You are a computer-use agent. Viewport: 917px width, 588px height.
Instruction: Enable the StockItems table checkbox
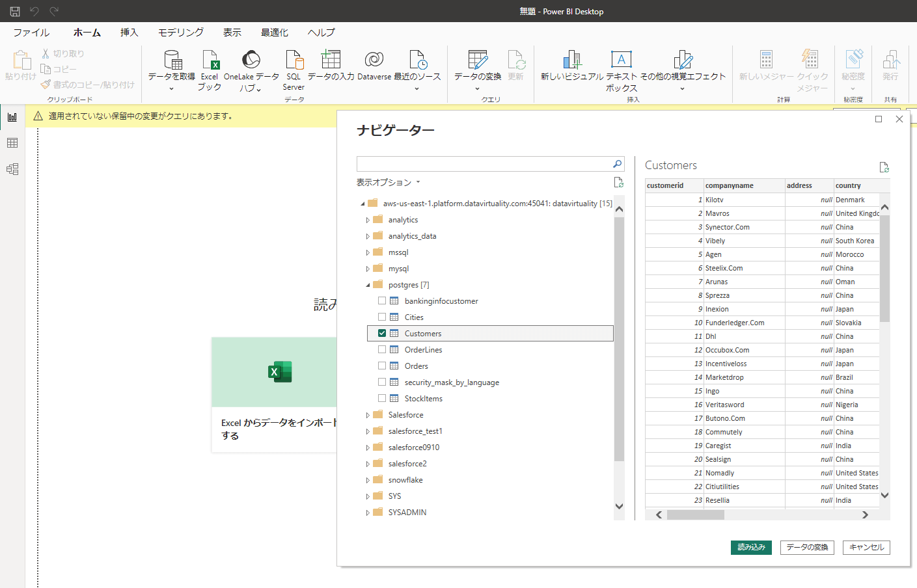click(382, 398)
